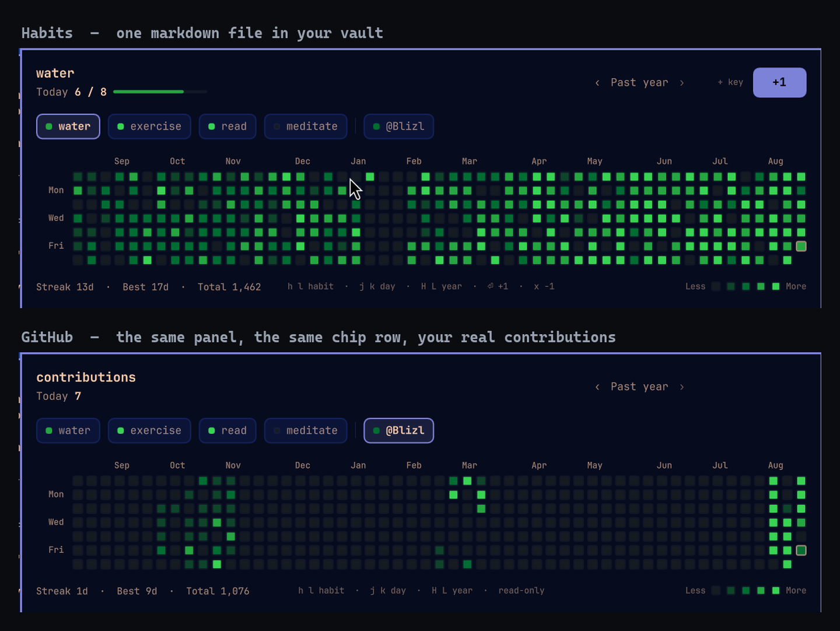Image resolution: width=840 pixels, height=631 pixels.
Task: Open Past year range in water panel
Action: pyautogui.click(x=639, y=83)
